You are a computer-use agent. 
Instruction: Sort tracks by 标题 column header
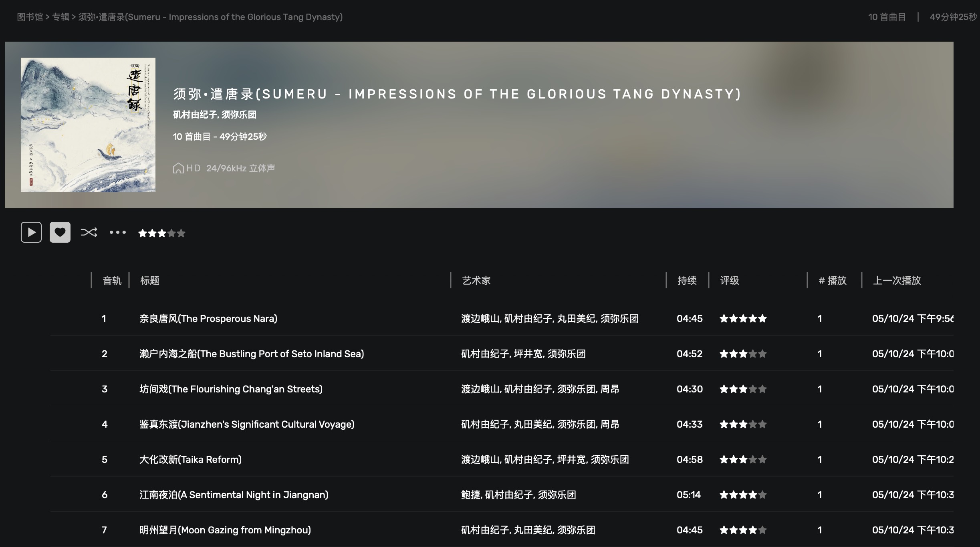150,280
